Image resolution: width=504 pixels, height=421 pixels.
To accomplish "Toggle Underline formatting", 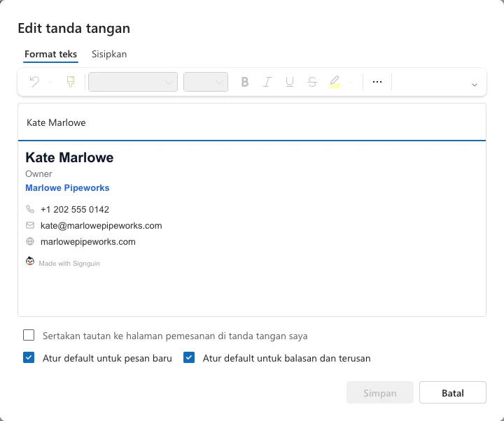I will click(x=290, y=82).
